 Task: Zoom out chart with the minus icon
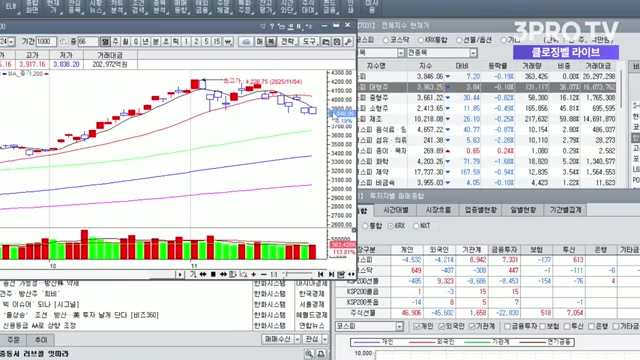coord(264,274)
